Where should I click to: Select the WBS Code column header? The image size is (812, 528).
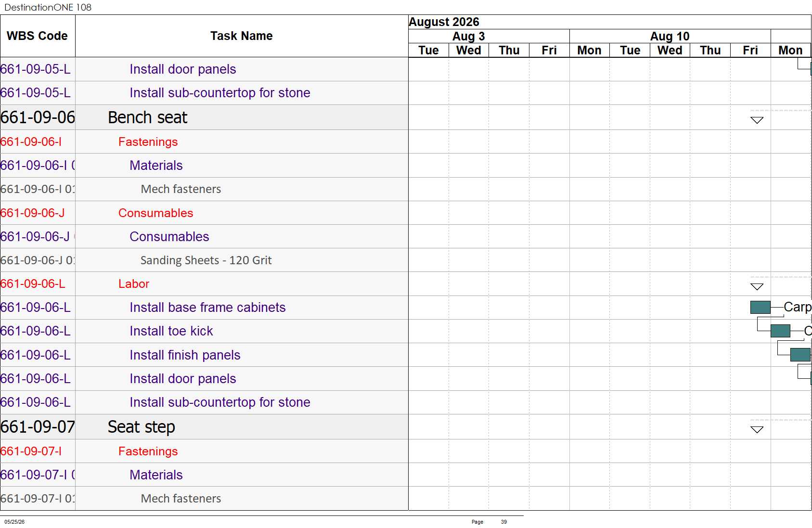(38, 36)
